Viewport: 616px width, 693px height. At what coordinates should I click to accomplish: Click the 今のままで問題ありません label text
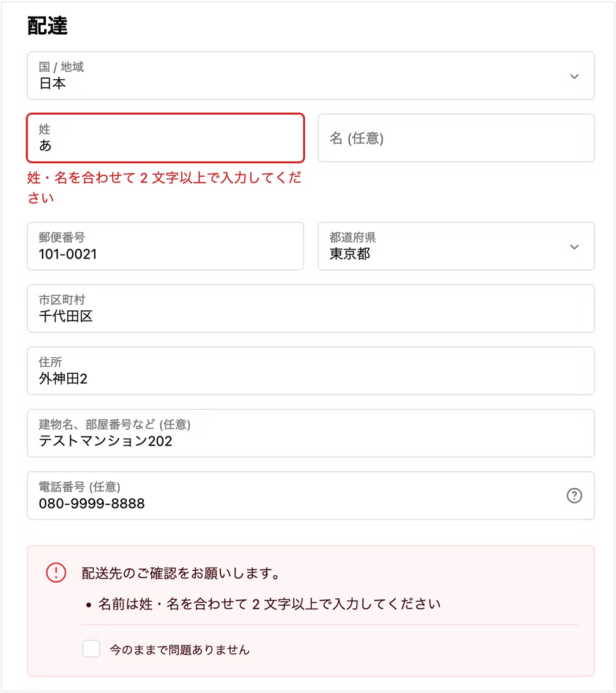click(179, 649)
